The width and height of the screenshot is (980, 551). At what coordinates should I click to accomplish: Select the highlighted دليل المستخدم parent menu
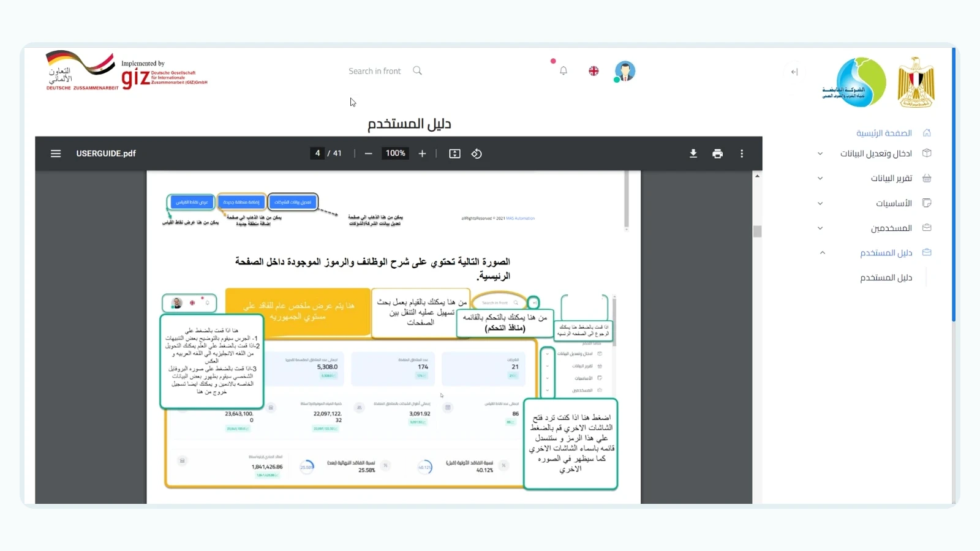(x=886, y=253)
